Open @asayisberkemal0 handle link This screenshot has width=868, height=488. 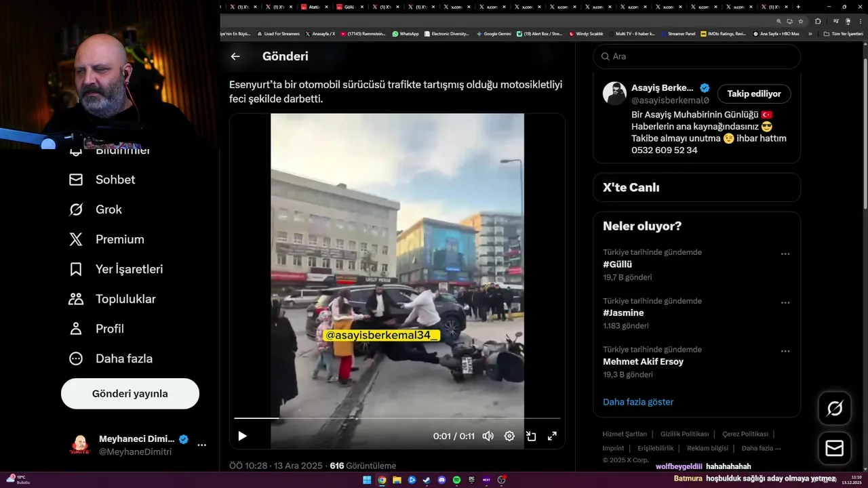point(670,100)
